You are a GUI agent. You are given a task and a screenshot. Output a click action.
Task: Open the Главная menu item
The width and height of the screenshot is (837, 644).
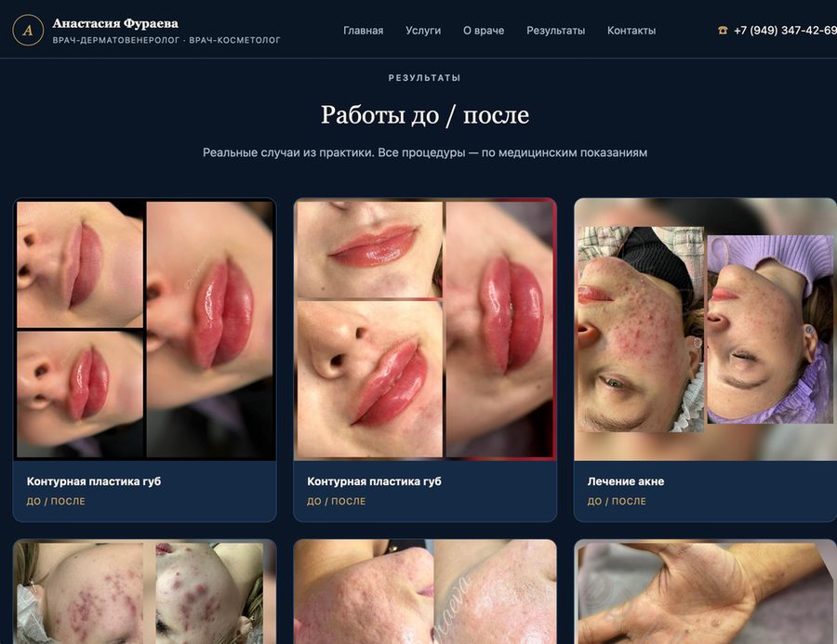pyautogui.click(x=363, y=31)
